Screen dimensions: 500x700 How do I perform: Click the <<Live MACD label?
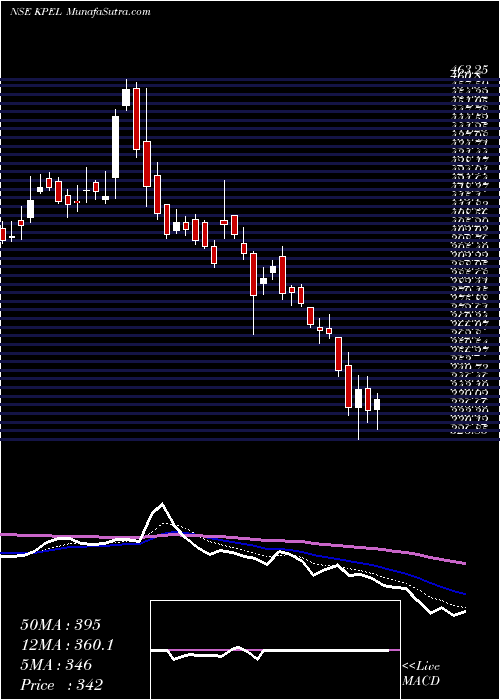(421, 674)
